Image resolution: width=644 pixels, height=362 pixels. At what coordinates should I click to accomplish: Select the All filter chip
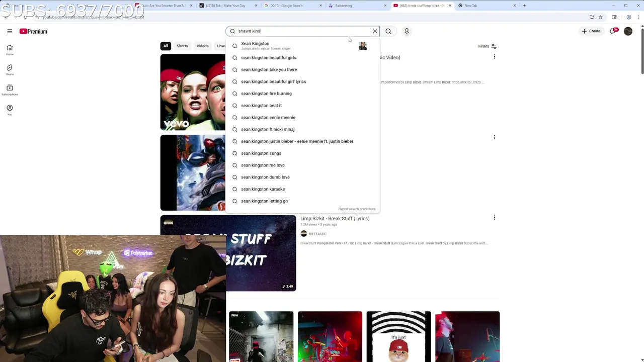pos(166,46)
